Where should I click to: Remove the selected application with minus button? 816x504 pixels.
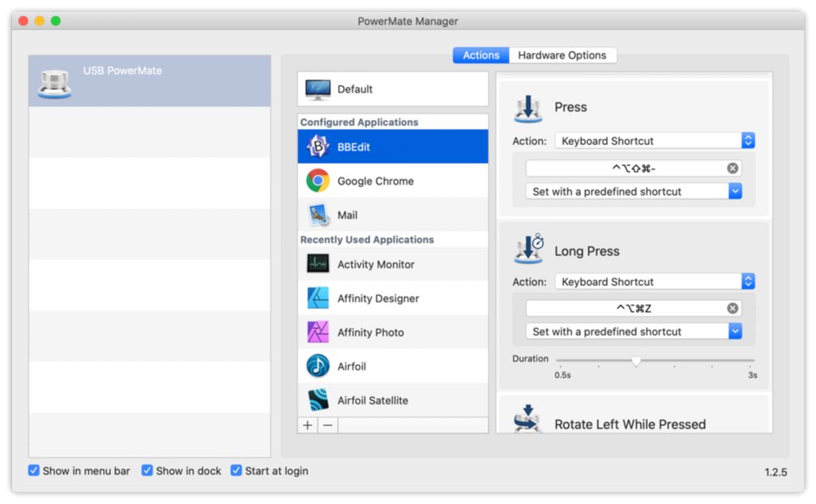327,425
